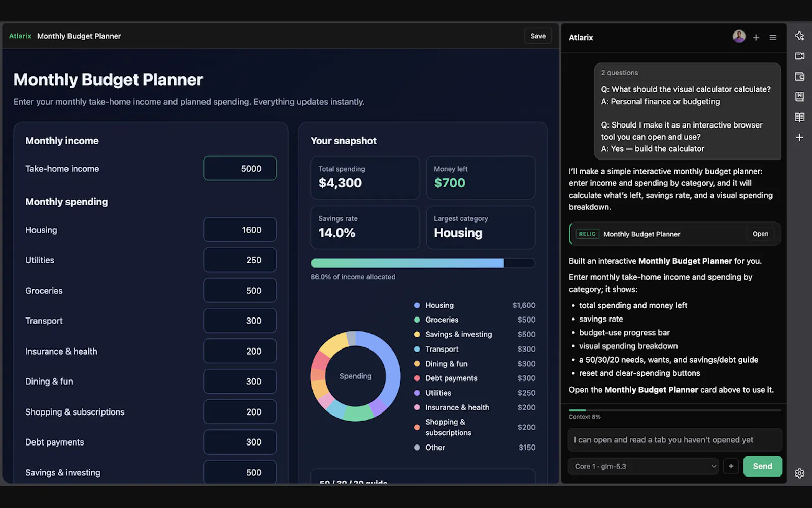The width and height of the screenshot is (812, 508).
Task: Click the Transport legend color dot
Action: pyautogui.click(x=417, y=349)
